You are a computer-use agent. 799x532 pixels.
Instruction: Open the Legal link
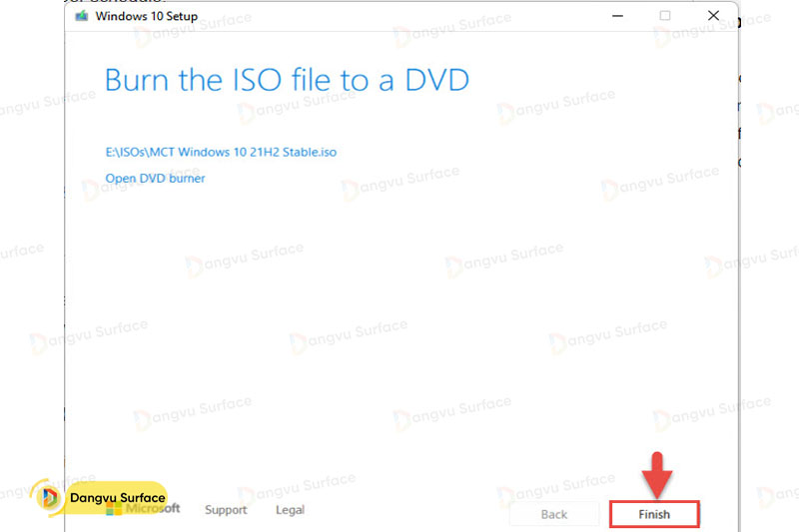(x=290, y=510)
